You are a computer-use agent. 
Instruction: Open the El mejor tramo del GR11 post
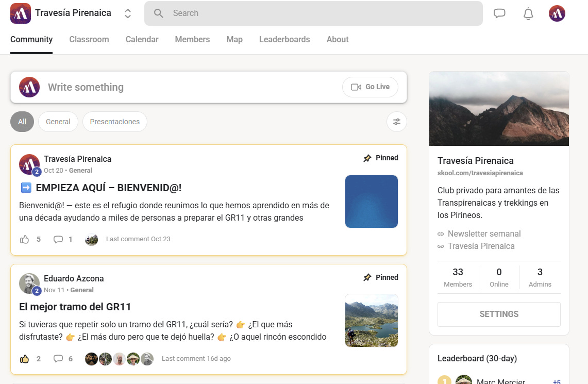tap(75, 307)
